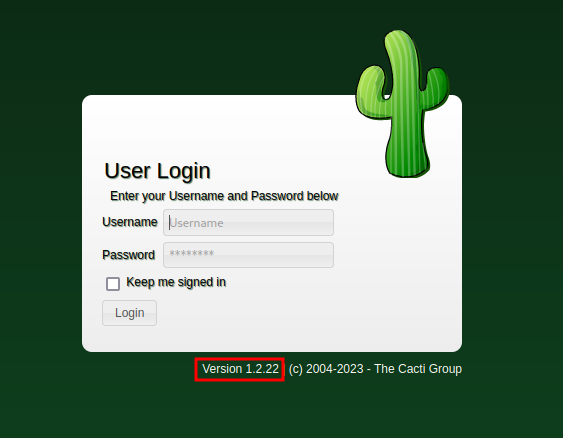
Task: Click the base of the cactus trunk
Action: pos(408,163)
